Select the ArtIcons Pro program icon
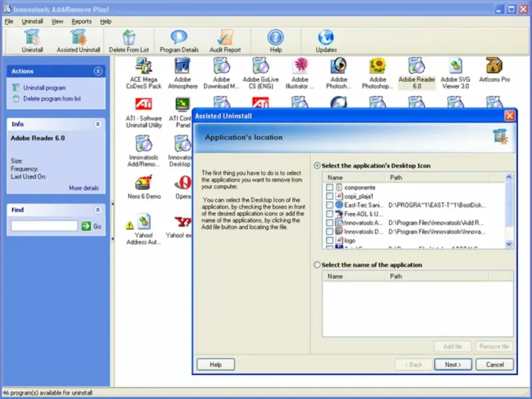532x399 pixels. (x=494, y=70)
